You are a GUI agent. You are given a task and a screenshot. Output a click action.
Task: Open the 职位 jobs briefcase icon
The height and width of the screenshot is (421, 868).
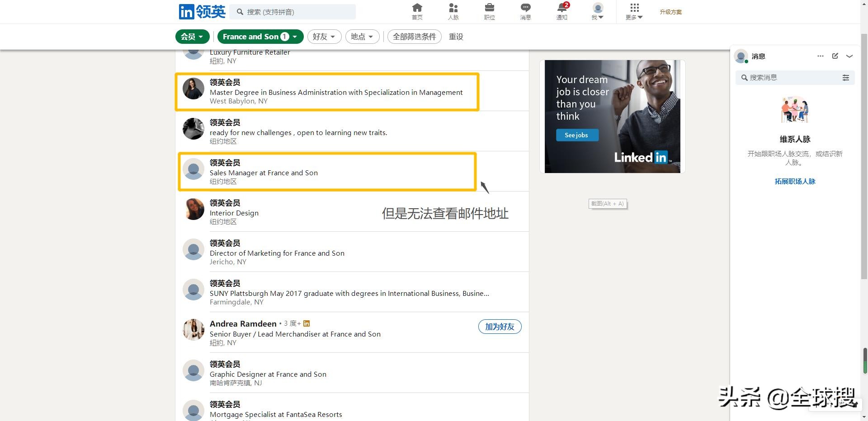(489, 11)
